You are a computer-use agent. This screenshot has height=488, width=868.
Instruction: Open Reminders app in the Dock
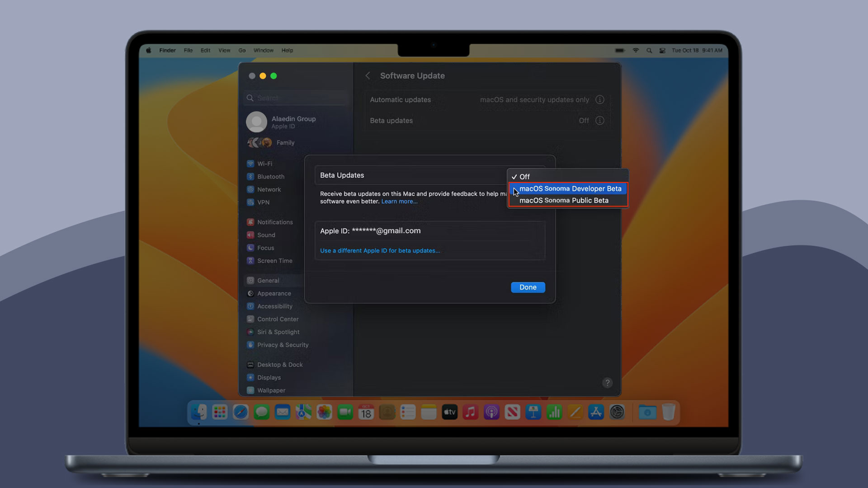tap(408, 412)
